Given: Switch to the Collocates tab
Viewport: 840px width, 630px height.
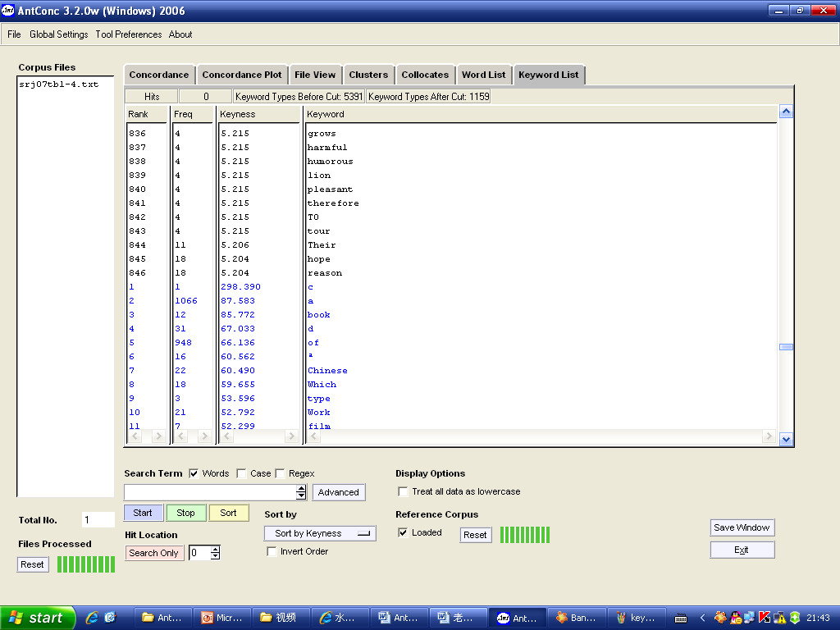Looking at the screenshot, I should pos(426,75).
